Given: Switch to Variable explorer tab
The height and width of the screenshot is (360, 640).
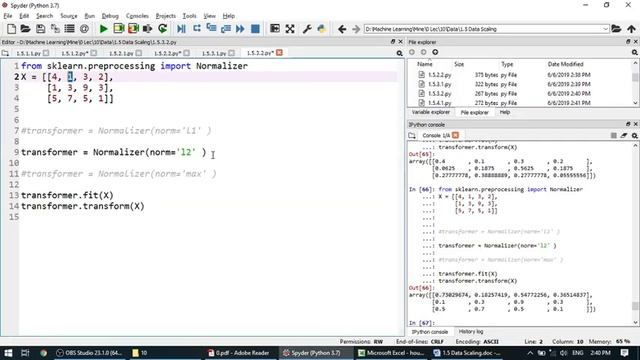Looking at the screenshot, I should [x=431, y=112].
